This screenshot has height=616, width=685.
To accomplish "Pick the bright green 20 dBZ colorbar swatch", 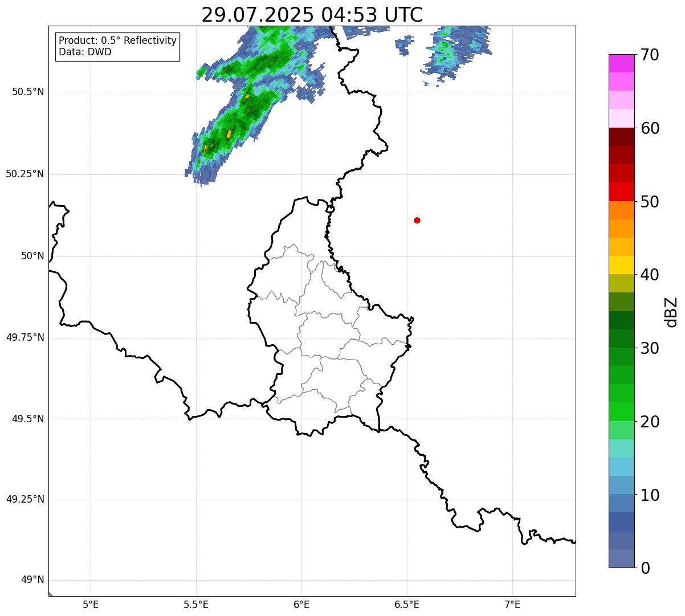I will (621, 411).
